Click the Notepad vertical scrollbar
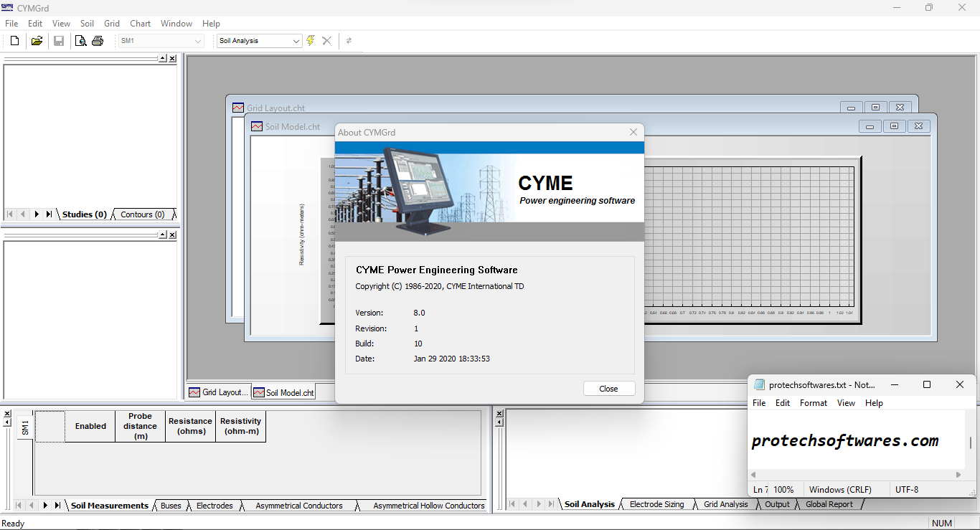This screenshot has height=530, width=980. pyautogui.click(x=970, y=443)
